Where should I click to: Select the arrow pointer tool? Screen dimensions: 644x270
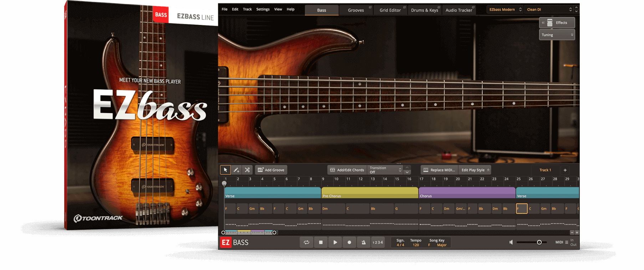click(x=225, y=170)
